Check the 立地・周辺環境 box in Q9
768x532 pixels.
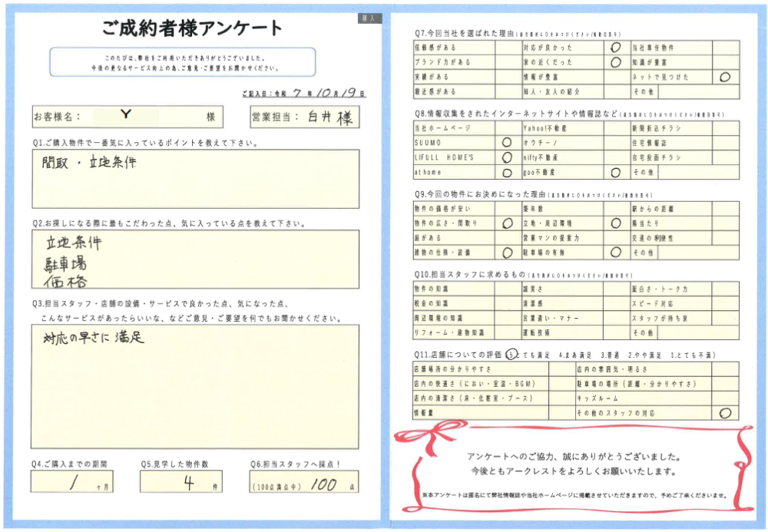pyautogui.click(x=615, y=223)
